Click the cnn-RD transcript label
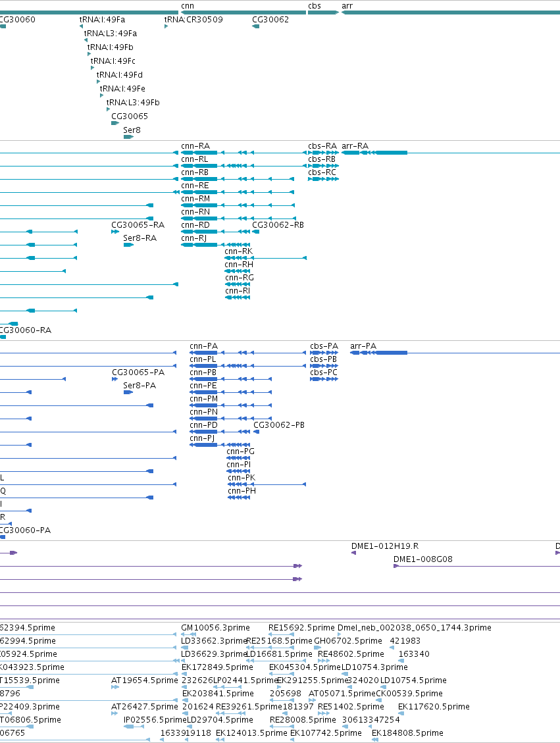 coord(195,224)
